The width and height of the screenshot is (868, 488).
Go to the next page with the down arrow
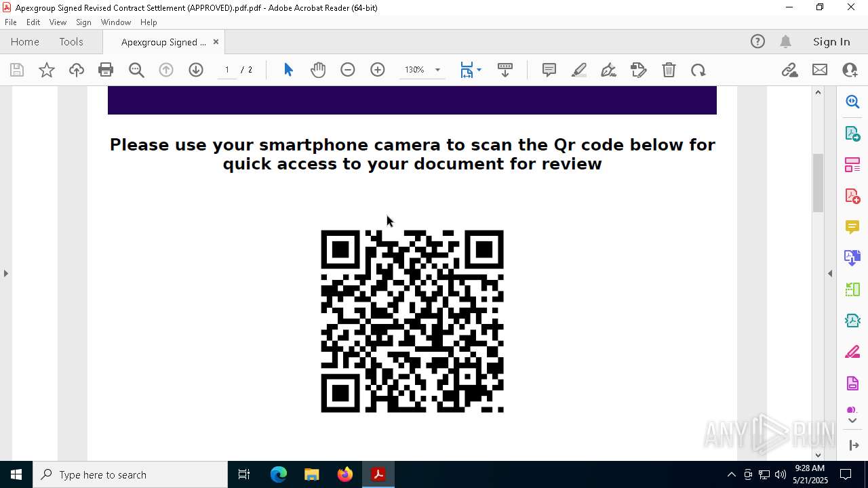pos(196,70)
